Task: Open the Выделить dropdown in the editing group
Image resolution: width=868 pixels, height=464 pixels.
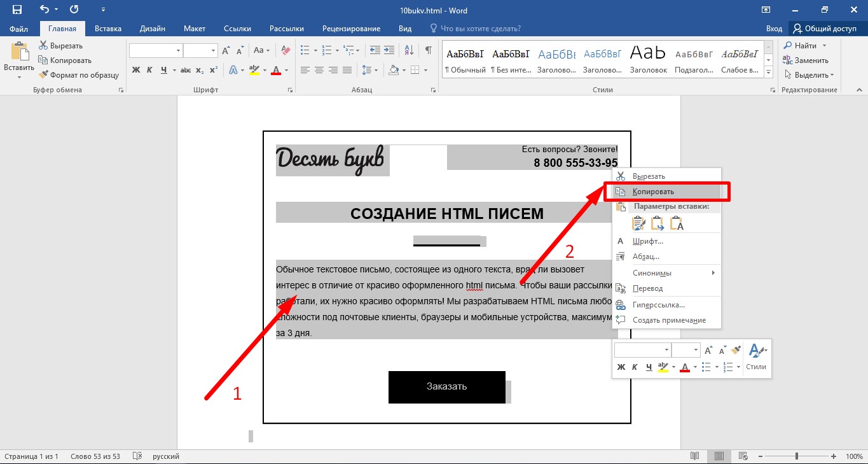Action: click(808, 75)
